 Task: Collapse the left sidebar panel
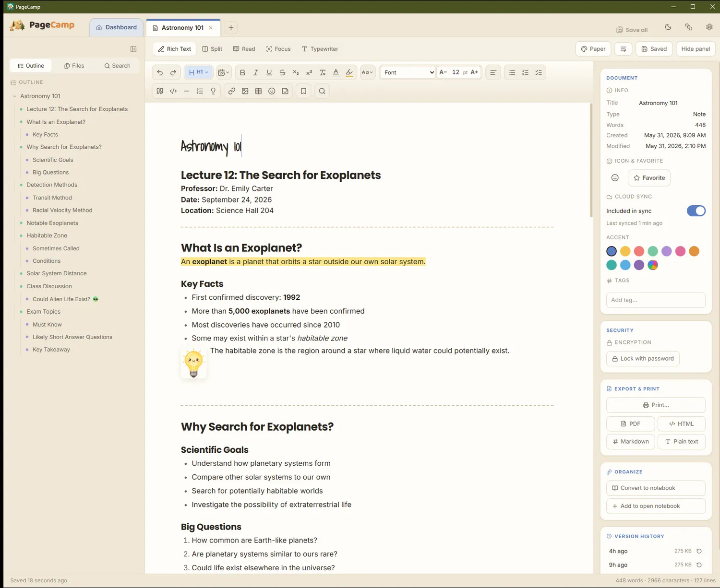133,49
